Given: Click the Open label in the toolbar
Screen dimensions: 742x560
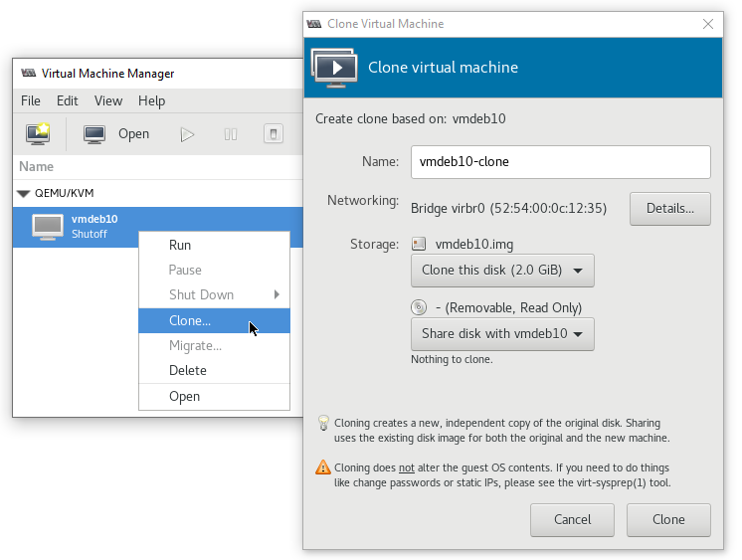Looking at the screenshot, I should point(134,134).
